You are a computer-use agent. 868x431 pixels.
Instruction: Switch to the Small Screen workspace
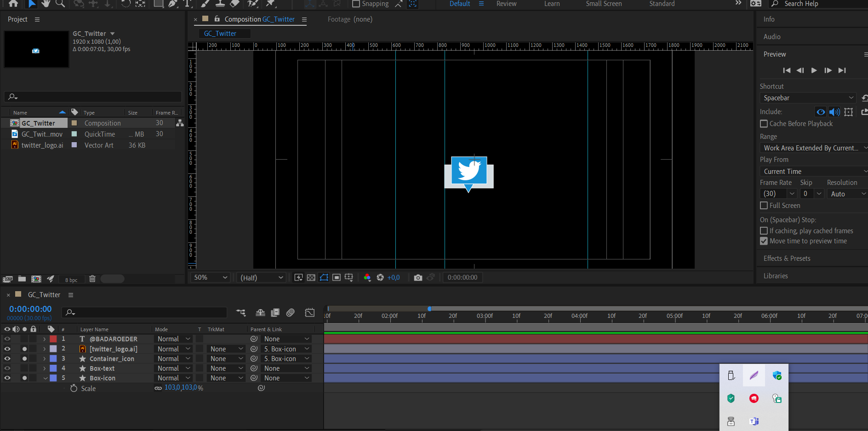click(604, 4)
